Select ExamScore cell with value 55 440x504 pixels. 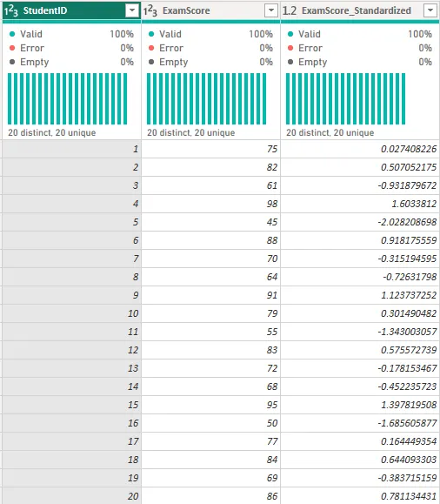coord(210,332)
